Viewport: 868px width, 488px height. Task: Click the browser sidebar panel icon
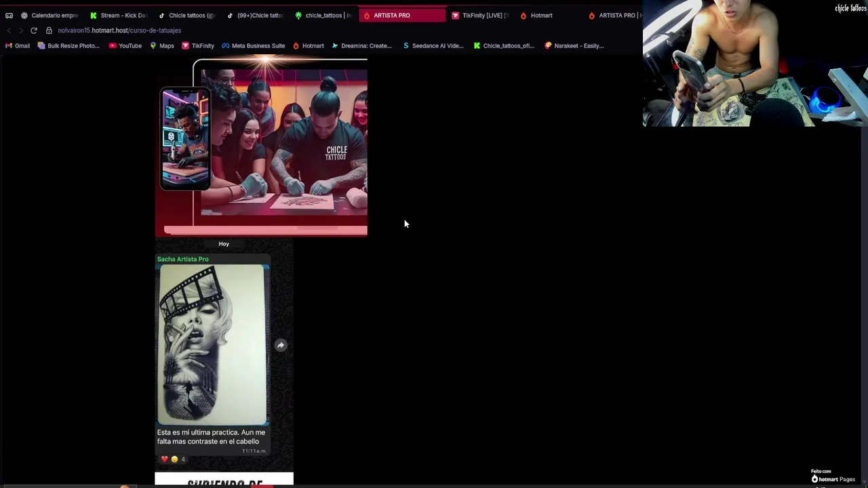click(9, 15)
